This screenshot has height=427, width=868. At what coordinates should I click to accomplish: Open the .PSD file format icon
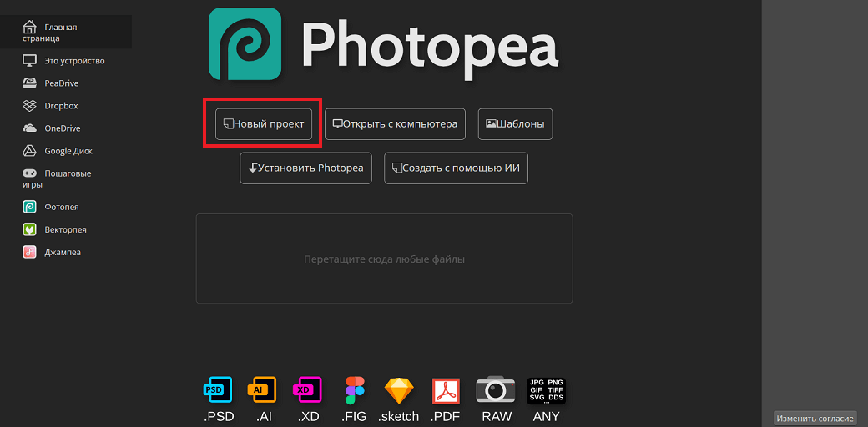(219, 389)
